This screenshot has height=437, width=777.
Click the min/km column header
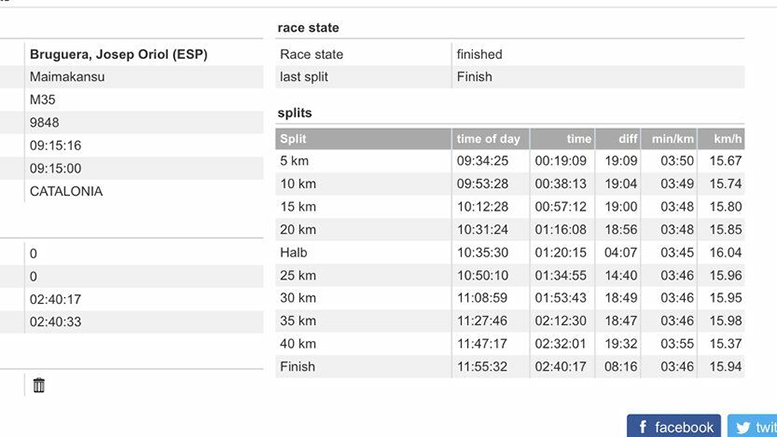tap(673, 139)
